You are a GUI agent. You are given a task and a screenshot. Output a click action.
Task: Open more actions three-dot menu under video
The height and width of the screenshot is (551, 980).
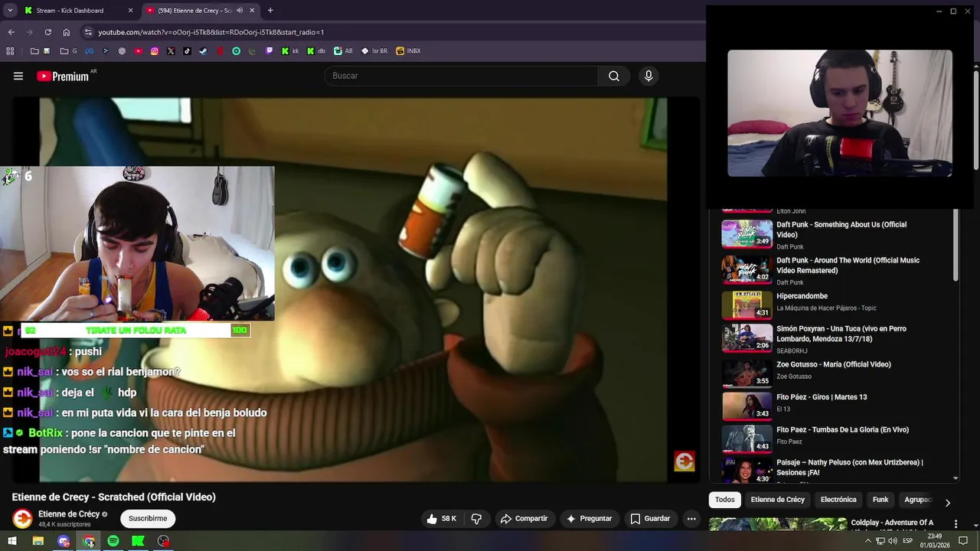(691, 519)
